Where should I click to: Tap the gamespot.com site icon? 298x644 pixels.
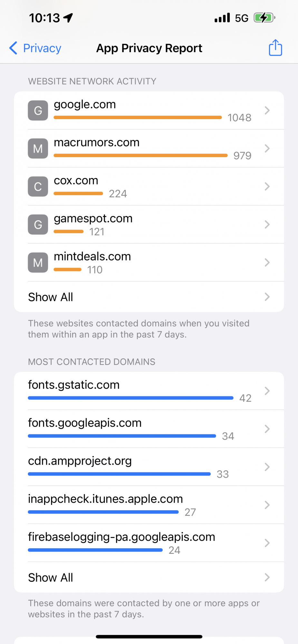[38, 224]
